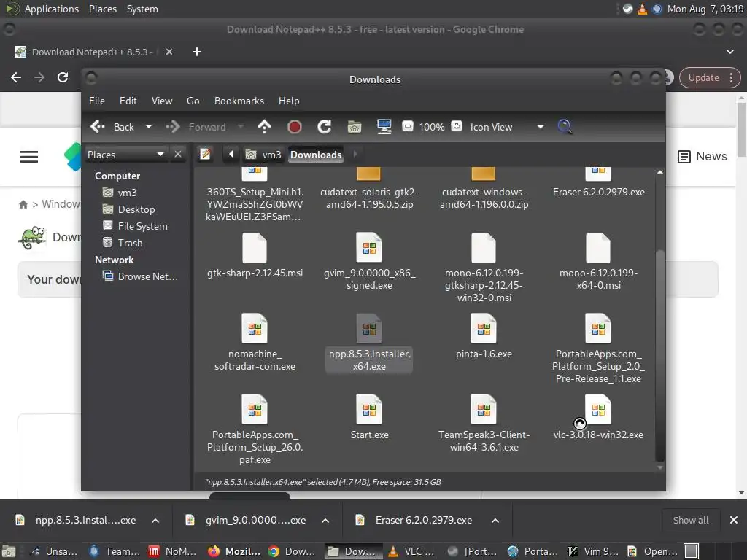Select gvim_9.0.0000_x86_signed.exe file icon
This screenshot has width=747, height=560.
click(369, 248)
